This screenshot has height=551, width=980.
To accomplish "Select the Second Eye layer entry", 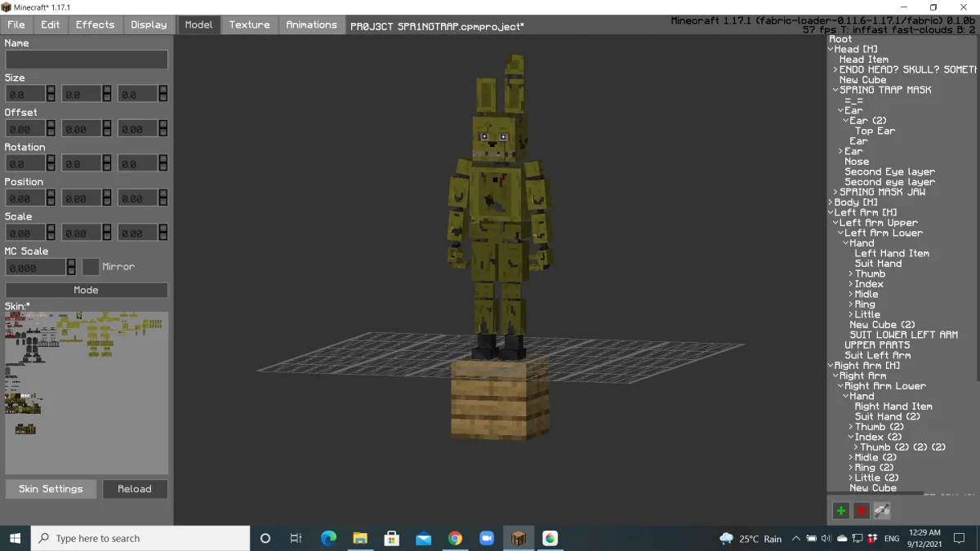I will [x=890, y=172].
